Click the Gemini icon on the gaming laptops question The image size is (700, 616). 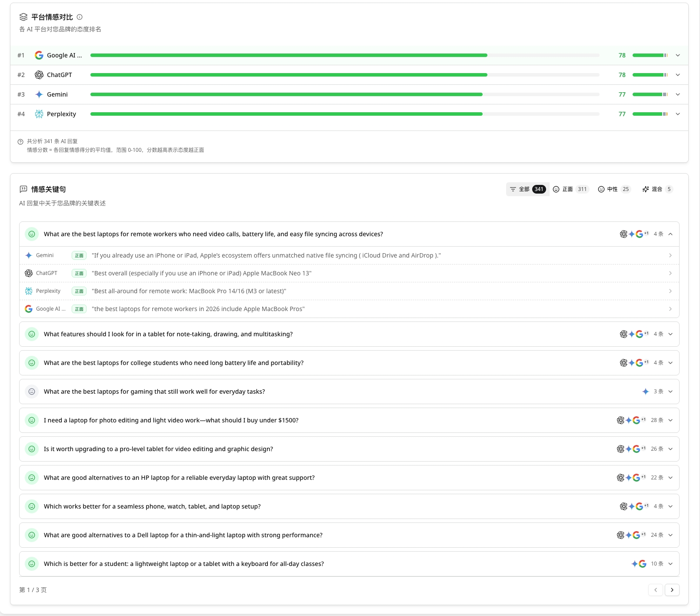646,392
